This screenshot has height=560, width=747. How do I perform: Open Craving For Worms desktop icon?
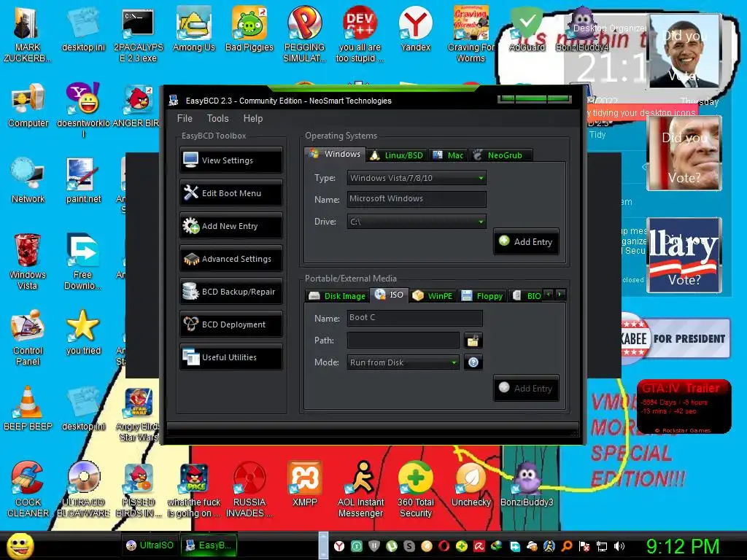(471, 34)
